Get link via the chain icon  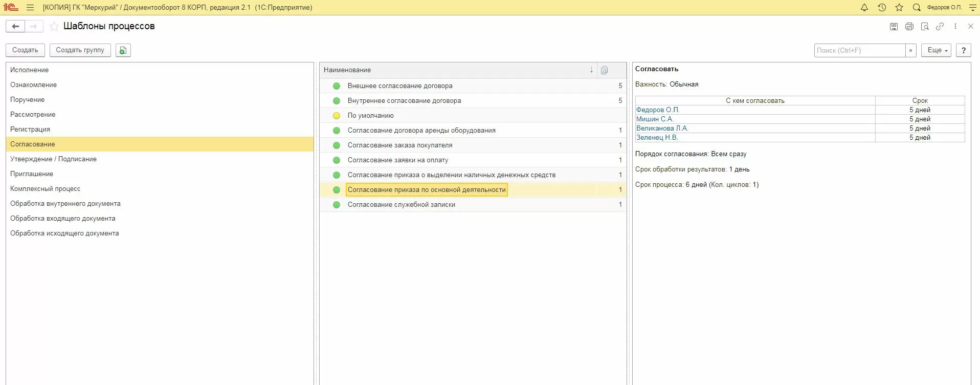pyautogui.click(x=940, y=27)
